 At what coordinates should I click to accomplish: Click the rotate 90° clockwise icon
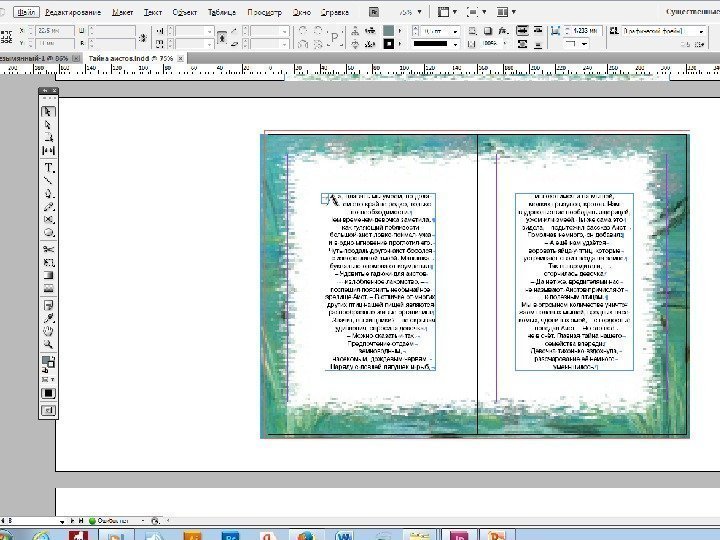303,31
